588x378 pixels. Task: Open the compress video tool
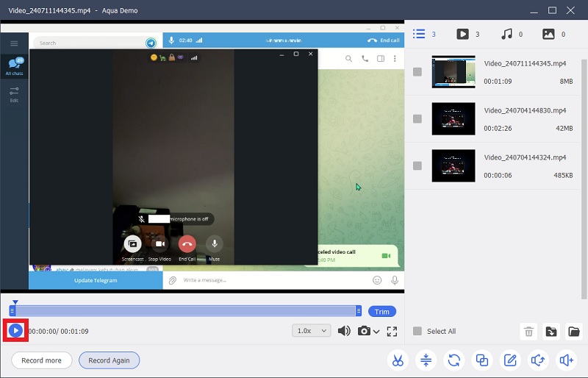(426, 360)
